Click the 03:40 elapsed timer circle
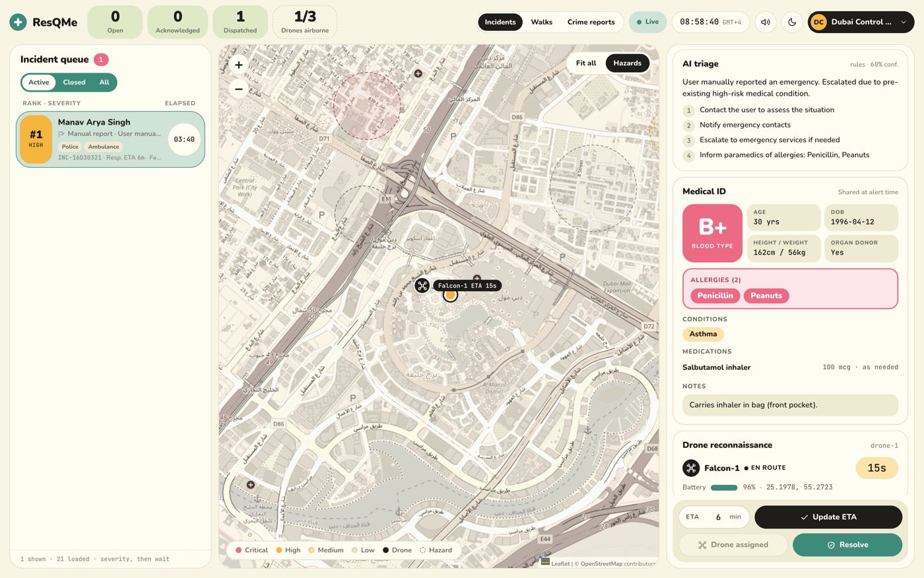The image size is (924, 578). [x=184, y=139]
